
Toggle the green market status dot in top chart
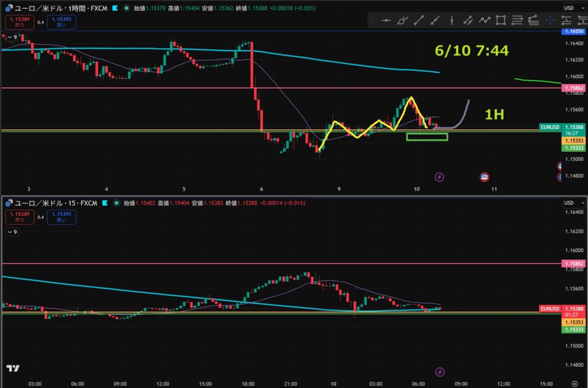pyautogui.click(x=126, y=8)
